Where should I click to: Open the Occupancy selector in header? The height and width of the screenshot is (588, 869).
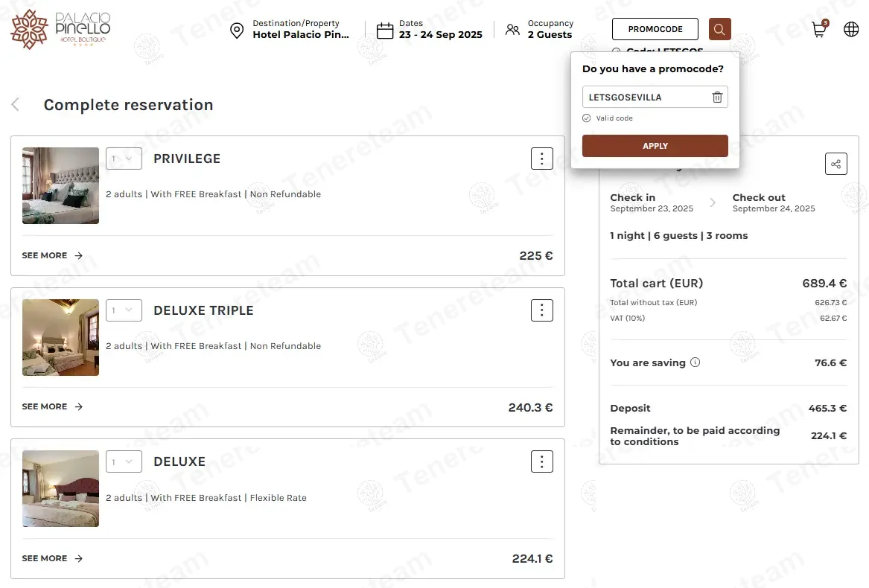click(539, 29)
